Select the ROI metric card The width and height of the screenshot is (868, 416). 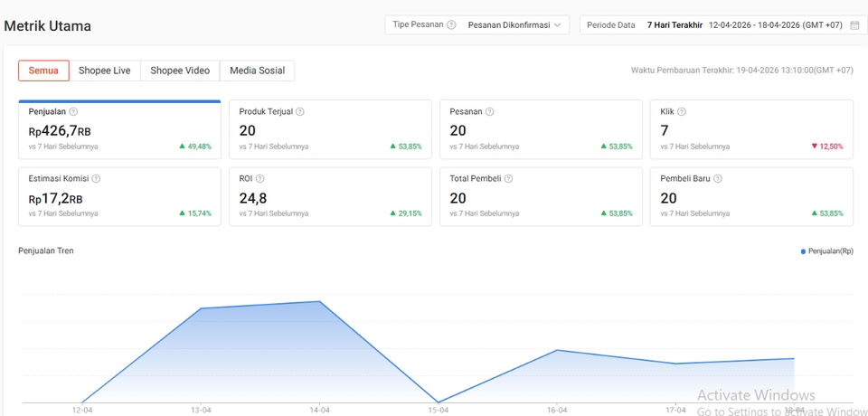pyautogui.click(x=330, y=195)
